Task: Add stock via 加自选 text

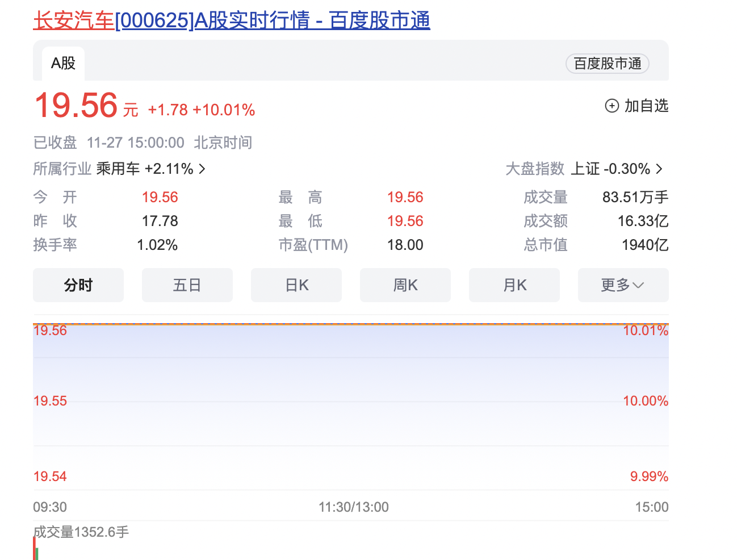Action: click(x=646, y=106)
